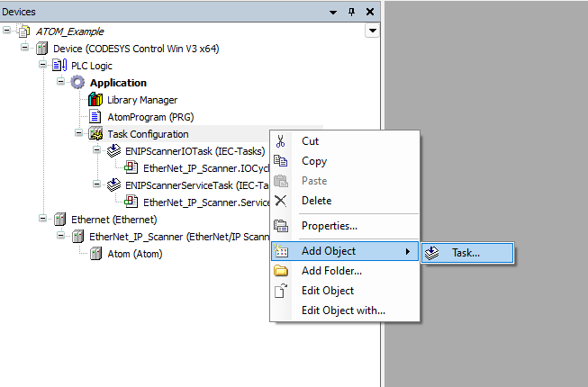Image resolution: width=588 pixels, height=387 pixels.
Task: Pin the Devices panel
Action: click(351, 12)
